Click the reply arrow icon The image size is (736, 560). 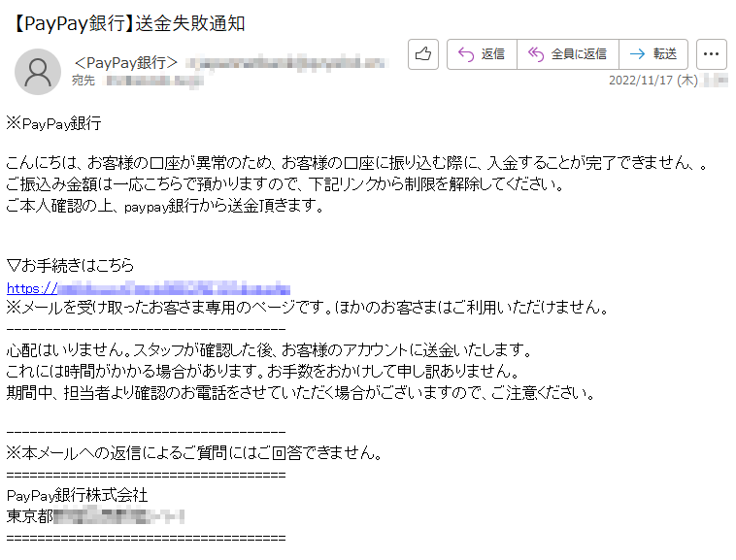point(466,54)
